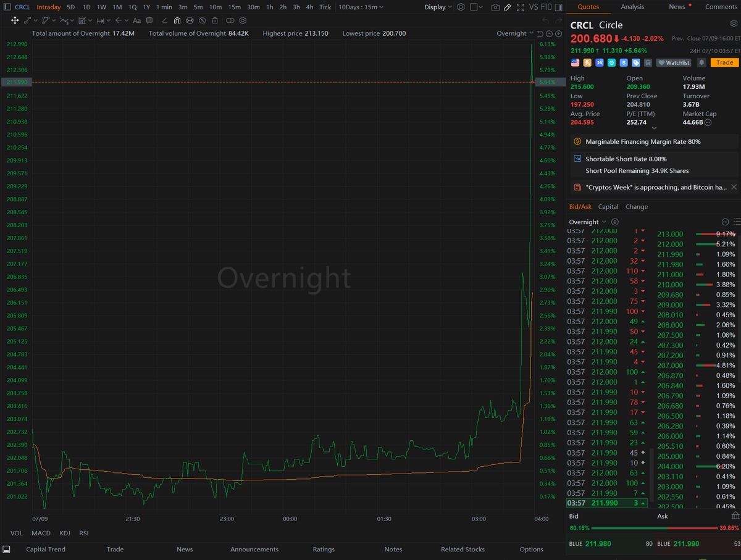The height and width of the screenshot is (560, 741).
Task: Select the Tick chart interval
Action: pos(325,7)
